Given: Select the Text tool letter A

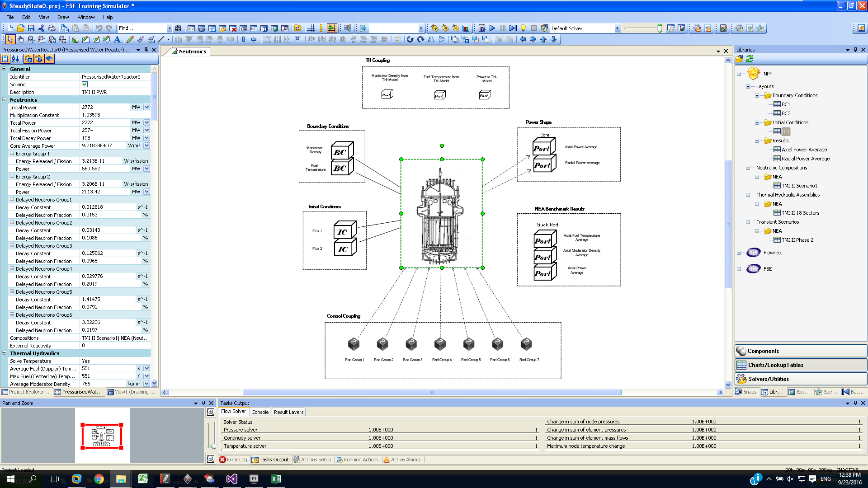Looking at the screenshot, I should point(117,39).
